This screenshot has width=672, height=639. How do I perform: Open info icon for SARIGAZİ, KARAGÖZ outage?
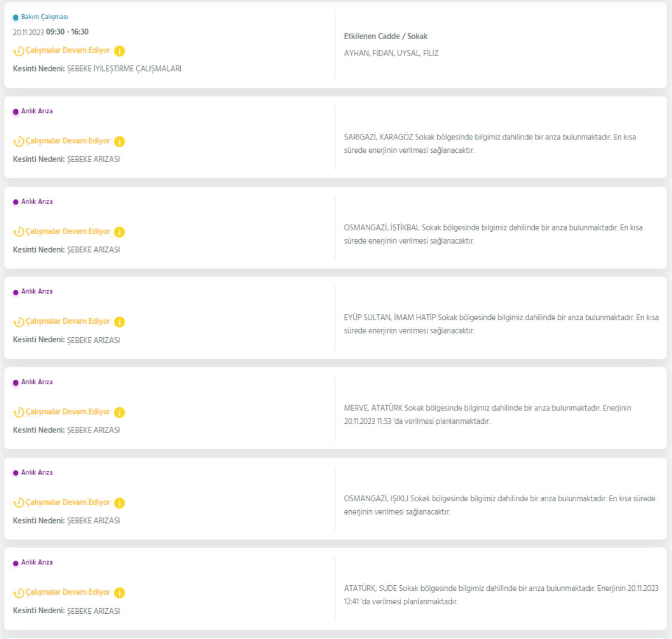119,142
